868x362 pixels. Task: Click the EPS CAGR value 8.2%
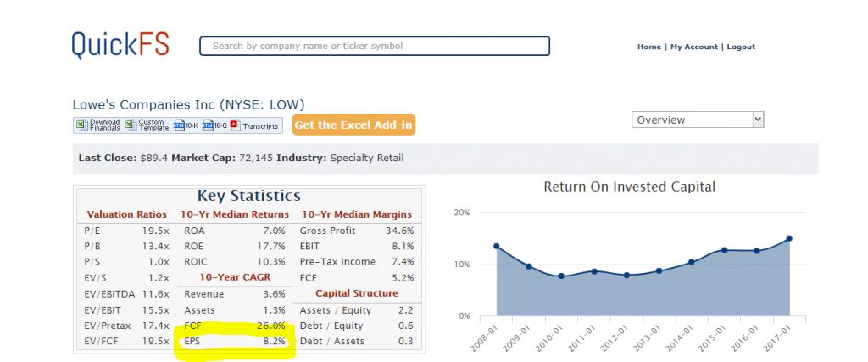(275, 342)
